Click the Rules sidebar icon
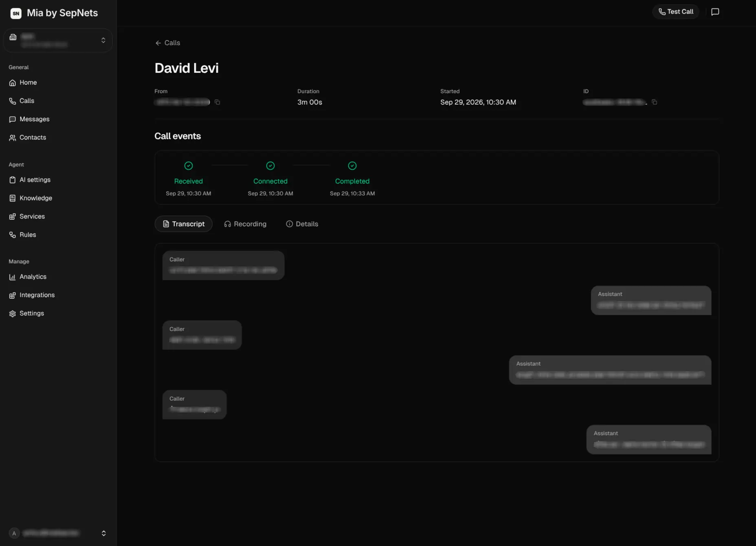 click(x=13, y=235)
